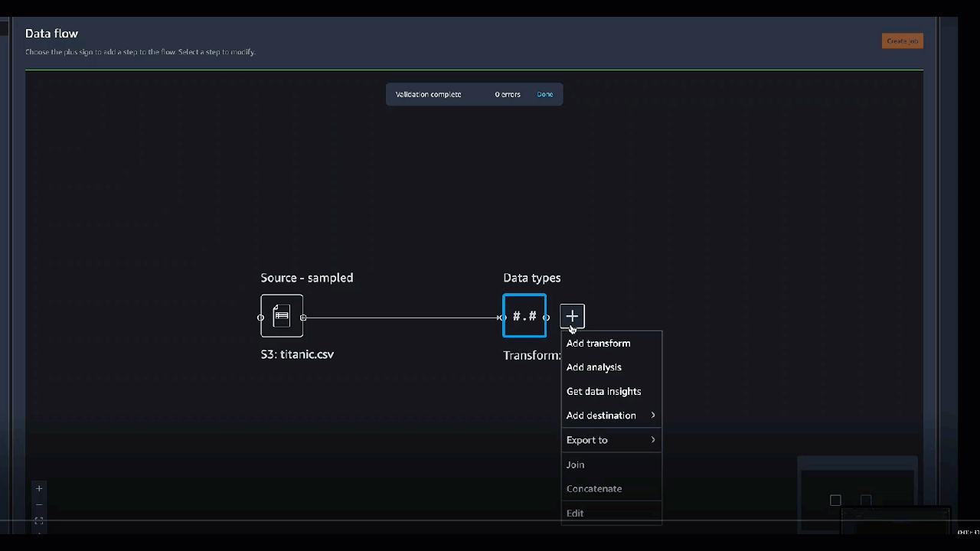The height and width of the screenshot is (551, 980).
Task: Select the S3 titanic.csv source node icon
Action: 282,315
